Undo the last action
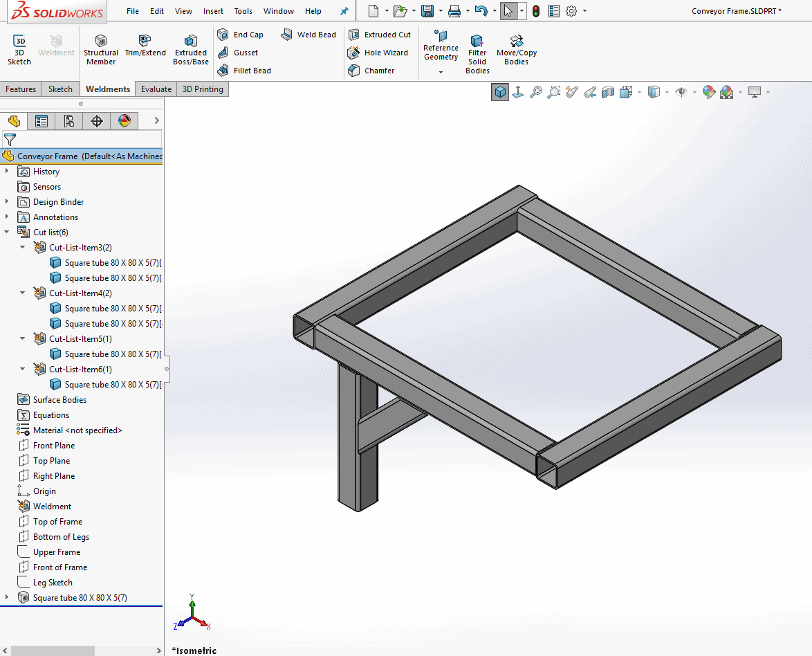Screen dimensions: 812x656 (x=481, y=11)
